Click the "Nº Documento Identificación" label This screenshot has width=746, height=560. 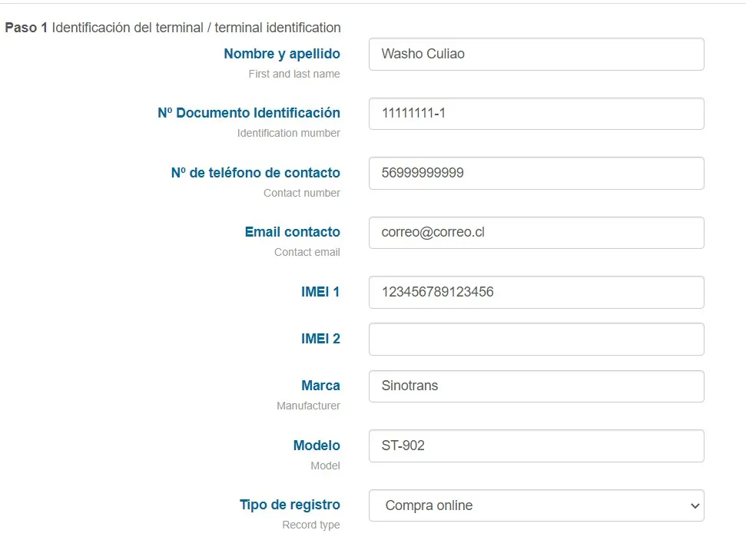click(x=249, y=113)
